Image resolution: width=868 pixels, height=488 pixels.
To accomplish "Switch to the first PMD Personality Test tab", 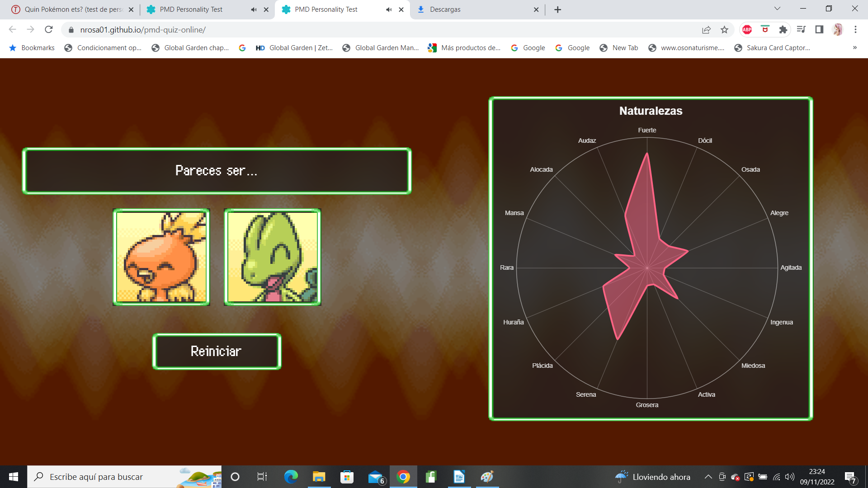I will click(191, 9).
